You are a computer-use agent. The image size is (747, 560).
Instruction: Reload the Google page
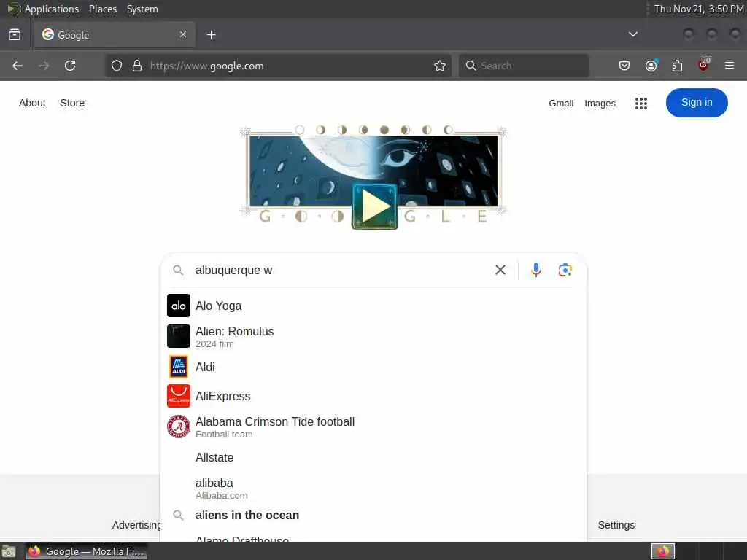(x=70, y=66)
